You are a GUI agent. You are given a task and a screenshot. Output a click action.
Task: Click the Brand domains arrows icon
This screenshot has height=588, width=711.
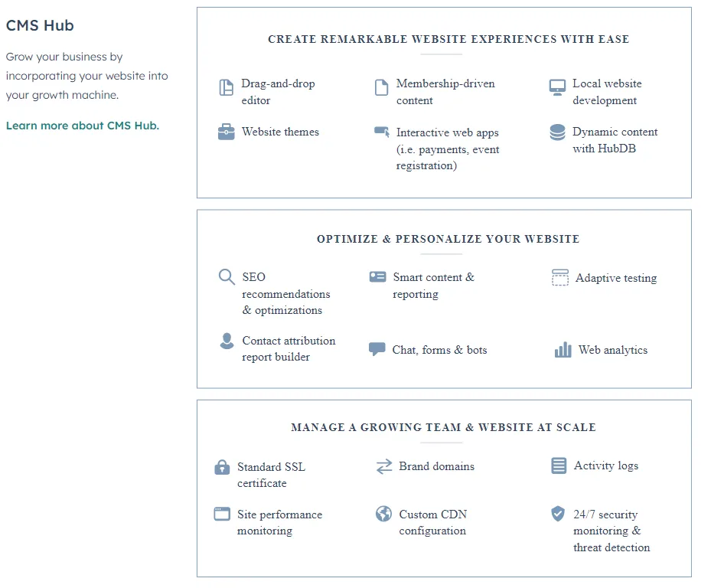click(384, 466)
